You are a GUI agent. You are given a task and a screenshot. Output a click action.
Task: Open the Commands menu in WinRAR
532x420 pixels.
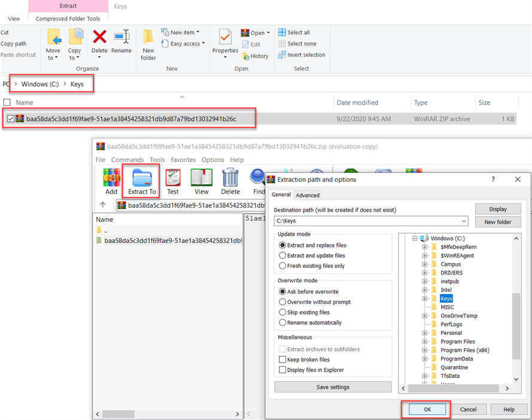click(127, 160)
